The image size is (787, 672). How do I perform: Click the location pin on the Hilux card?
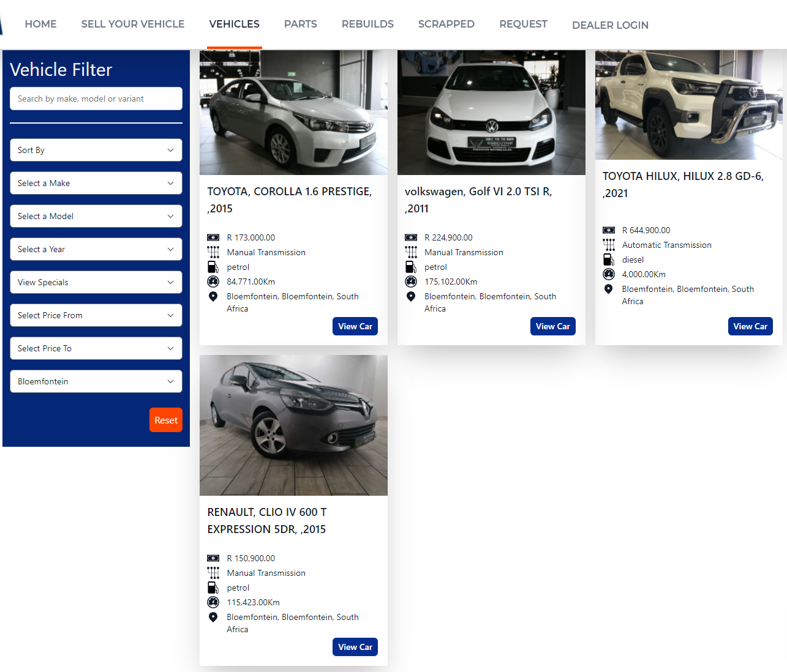coord(609,289)
